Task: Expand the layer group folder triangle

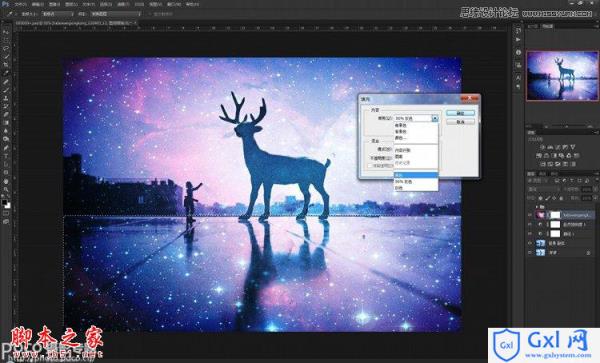Action: click(x=537, y=206)
